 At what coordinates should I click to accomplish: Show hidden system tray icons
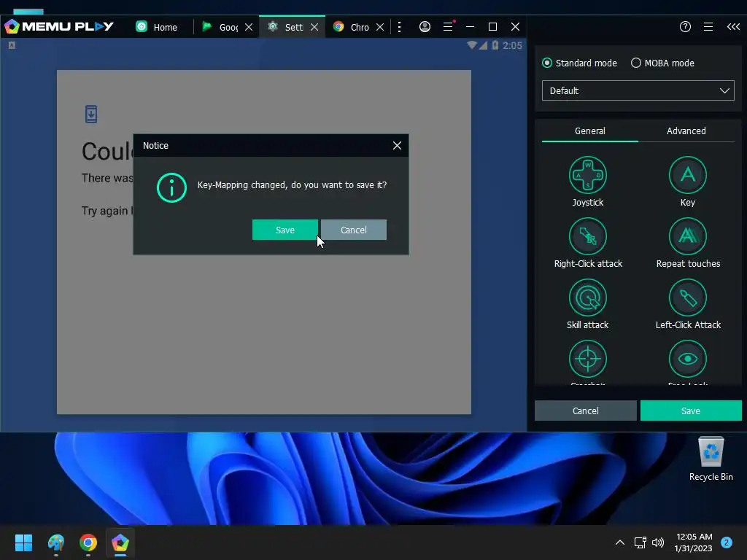coord(620,542)
